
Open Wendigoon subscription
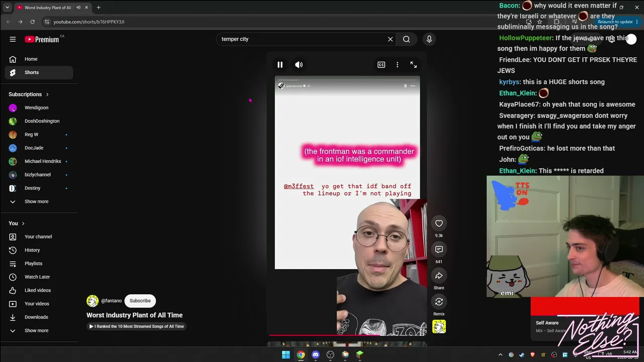coord(39,108)
